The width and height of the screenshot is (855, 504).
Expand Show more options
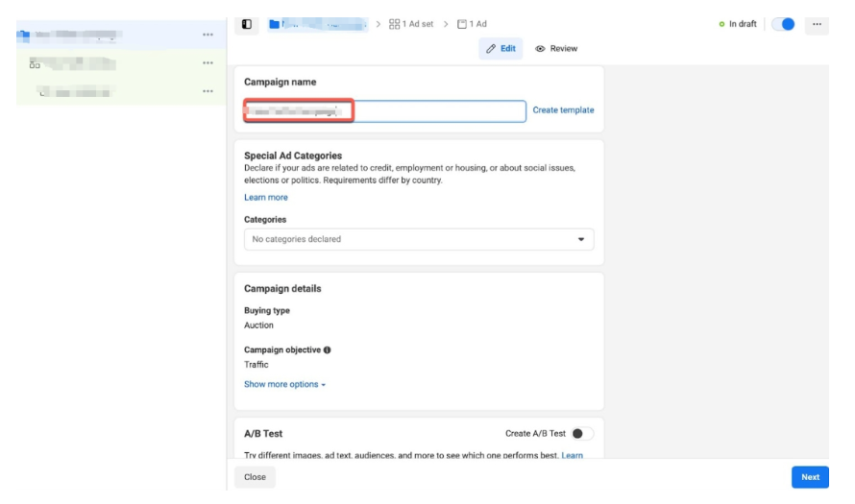tap(284, 385)
